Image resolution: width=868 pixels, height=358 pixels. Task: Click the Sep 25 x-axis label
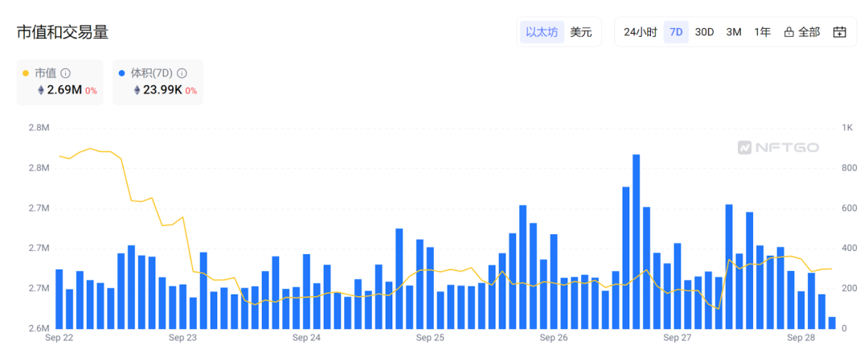click(431, 338)
